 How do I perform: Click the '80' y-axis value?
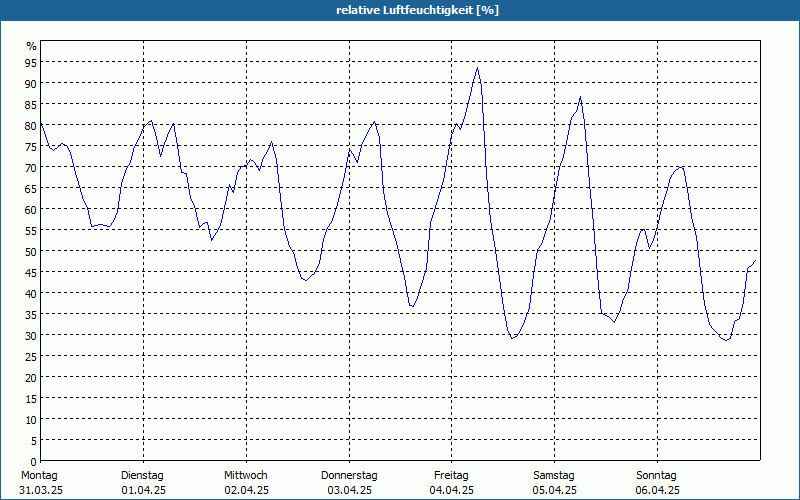coord(31,126)
